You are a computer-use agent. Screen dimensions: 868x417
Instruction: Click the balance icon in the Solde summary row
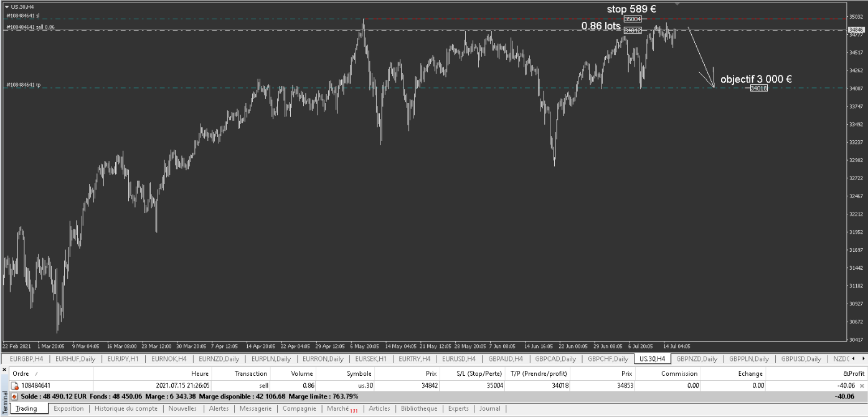point(14,396)
